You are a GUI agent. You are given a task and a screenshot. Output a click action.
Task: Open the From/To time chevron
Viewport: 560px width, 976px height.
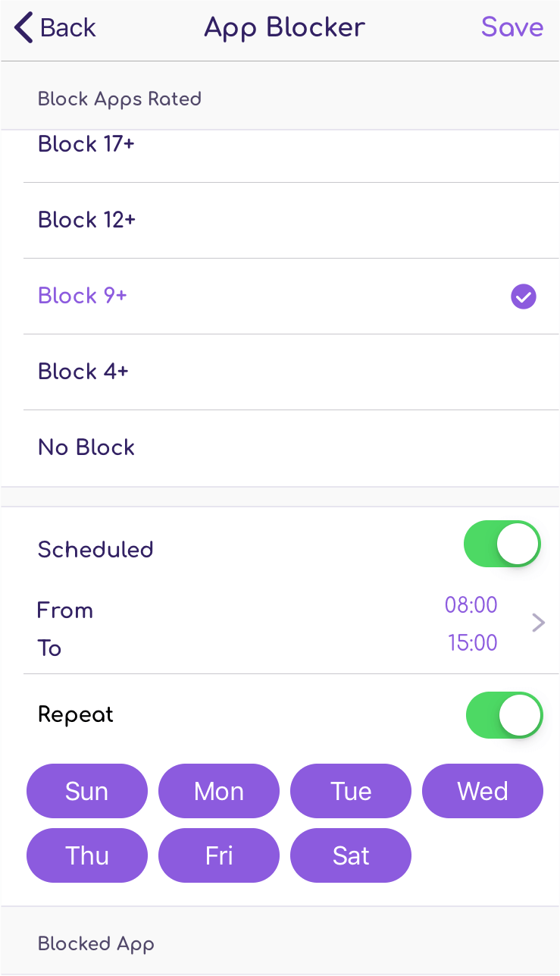pos(538,623)
